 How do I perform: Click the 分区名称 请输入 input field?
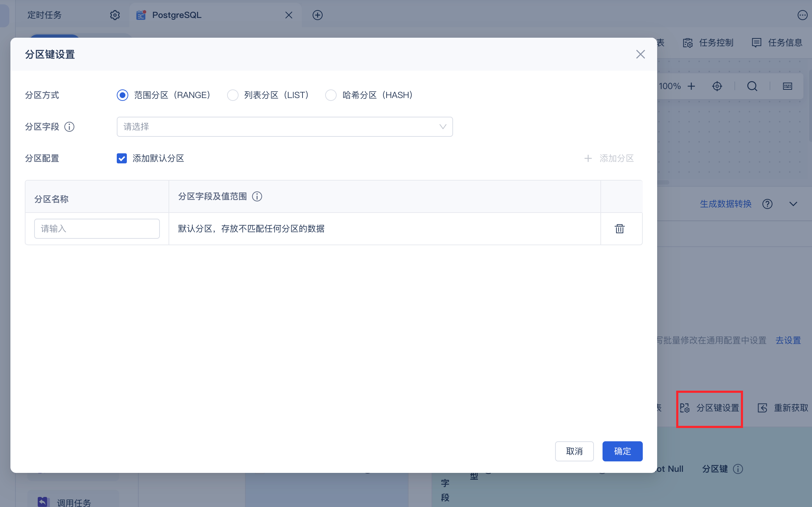(x=97, y=229)
